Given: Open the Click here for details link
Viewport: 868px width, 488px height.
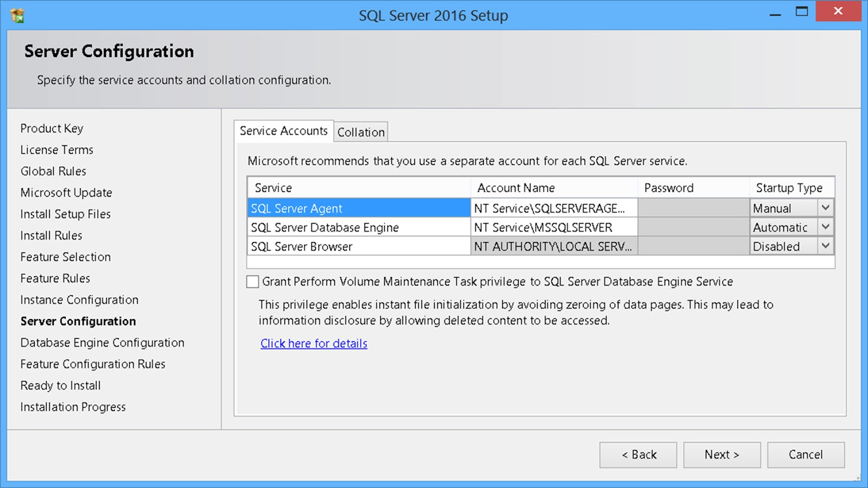Looking at the screenshot, I should pyautogui.click(x=314, y=344).
